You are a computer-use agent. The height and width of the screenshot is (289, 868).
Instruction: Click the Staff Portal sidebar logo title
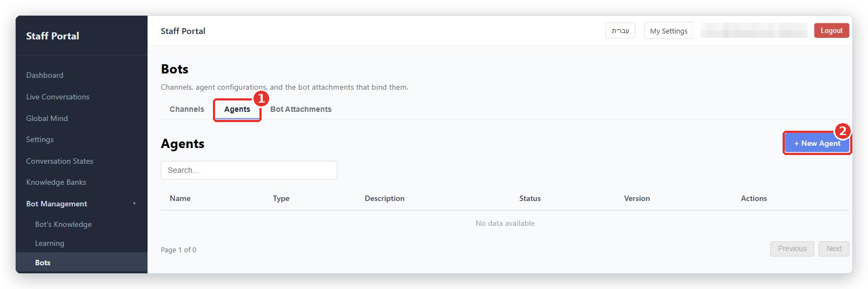[x=52, y=36]
